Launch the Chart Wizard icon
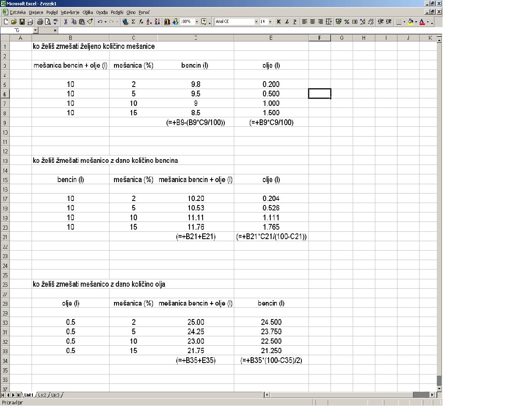This screenshot has width=525, height=420. (167, 22)
